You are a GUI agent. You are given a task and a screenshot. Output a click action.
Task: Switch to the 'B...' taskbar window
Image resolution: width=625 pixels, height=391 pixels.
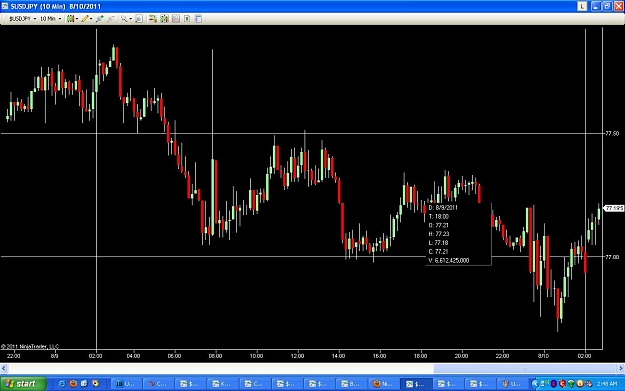pos(353,383)
